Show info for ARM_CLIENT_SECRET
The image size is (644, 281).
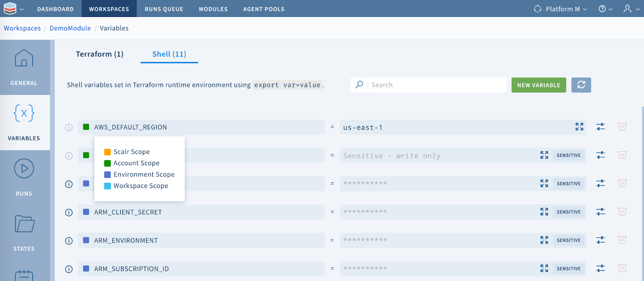click(69, 212)
